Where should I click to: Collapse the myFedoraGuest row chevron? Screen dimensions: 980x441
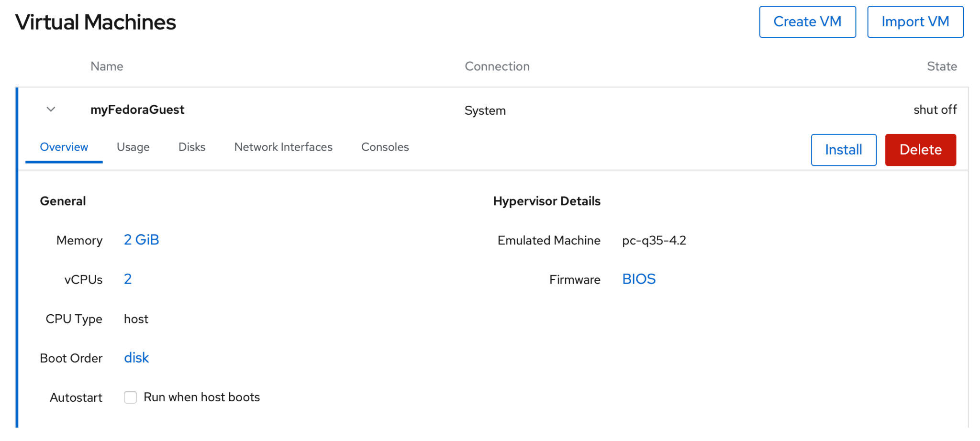[51, 110]
